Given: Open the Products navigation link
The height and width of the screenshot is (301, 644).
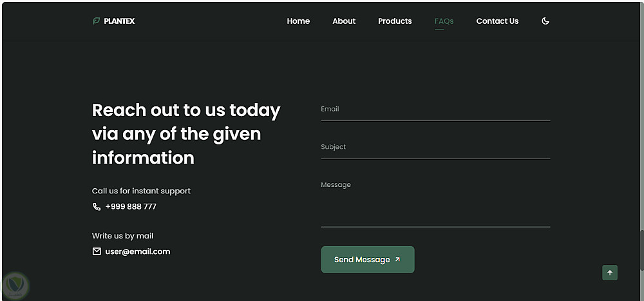Looking at the screenshot, I should [x=395, y=21].
